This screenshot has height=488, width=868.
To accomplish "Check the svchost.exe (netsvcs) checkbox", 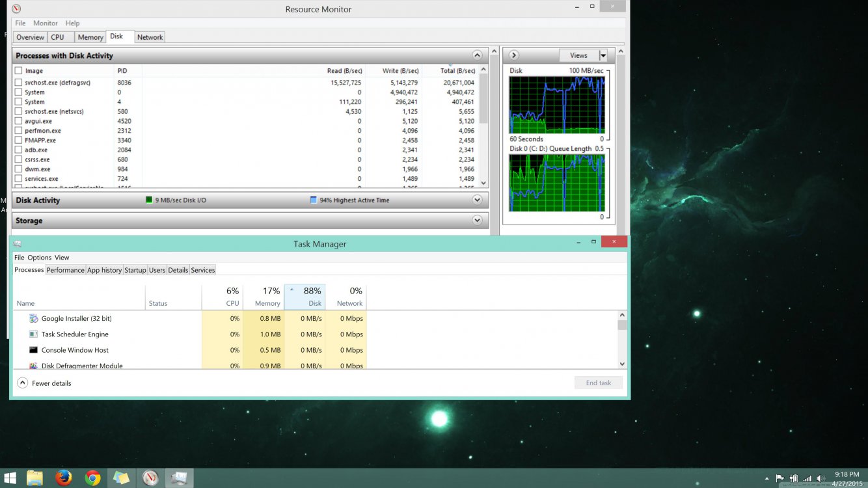I will 18,111.
